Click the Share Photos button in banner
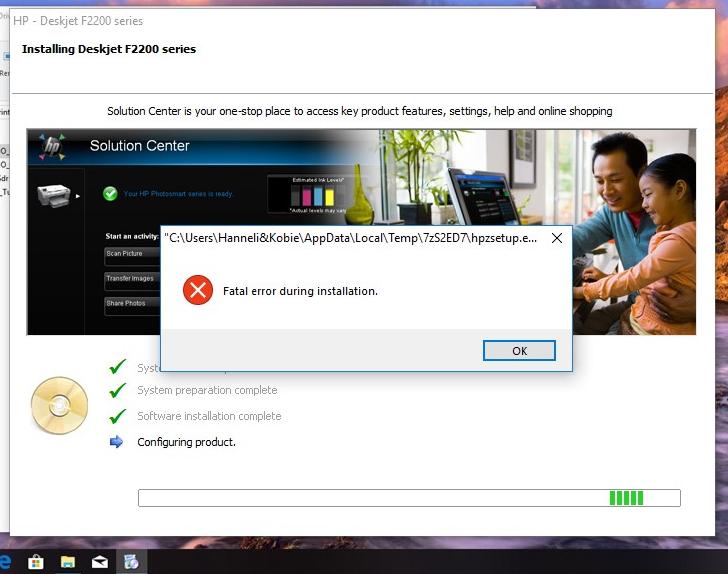The width and height of the screenshot is (728, 574). pos(132,306)
